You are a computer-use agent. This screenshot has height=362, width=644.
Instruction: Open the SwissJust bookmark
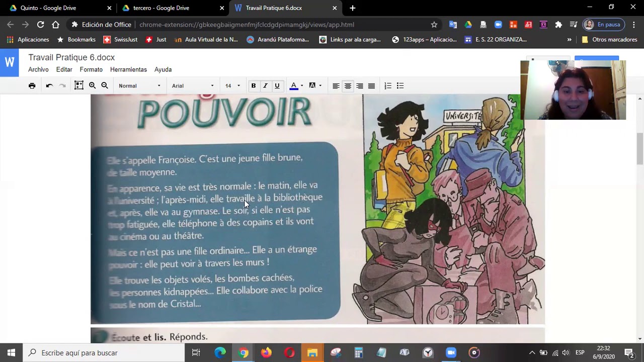tap(120, 40)
